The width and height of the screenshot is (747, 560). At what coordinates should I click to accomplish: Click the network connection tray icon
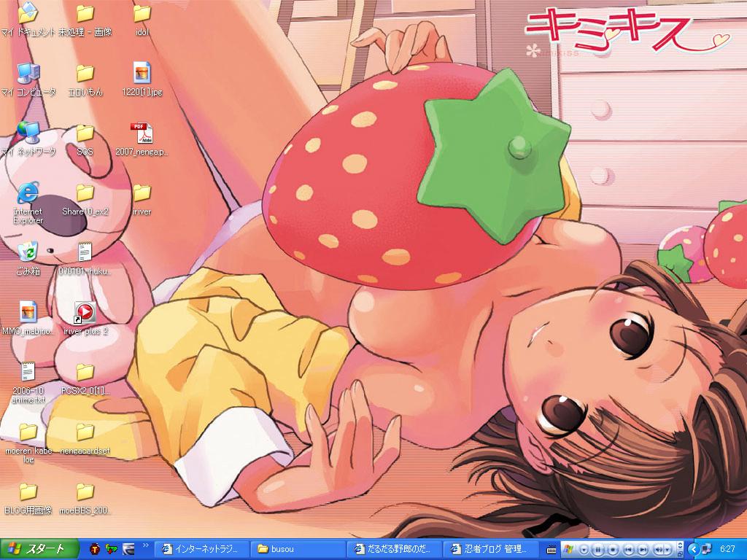706,549
